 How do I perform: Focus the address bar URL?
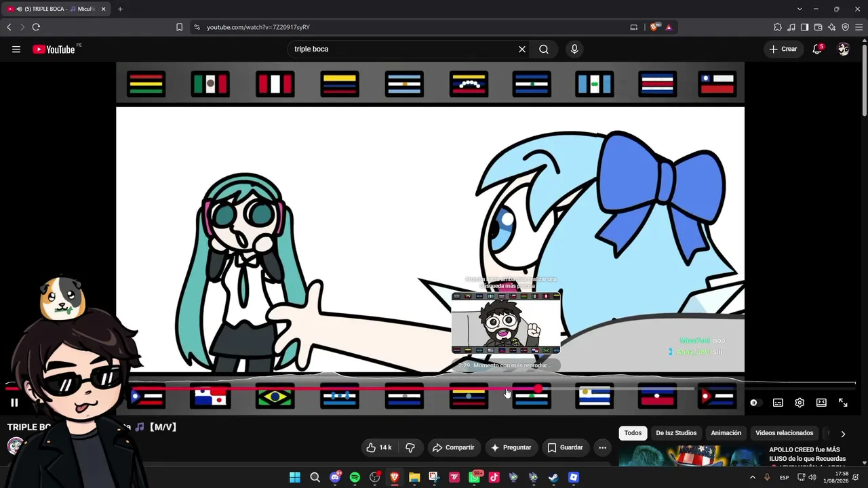258,27
